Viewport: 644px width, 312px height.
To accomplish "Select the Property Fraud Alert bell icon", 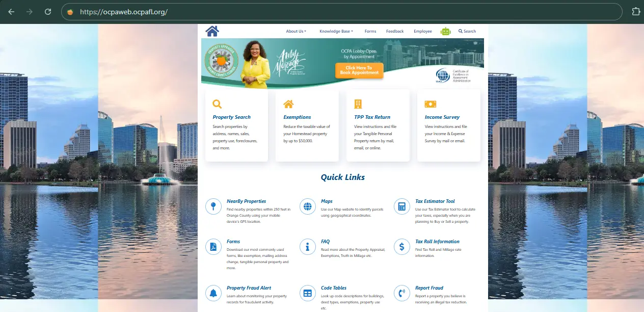I will point(213,293).
